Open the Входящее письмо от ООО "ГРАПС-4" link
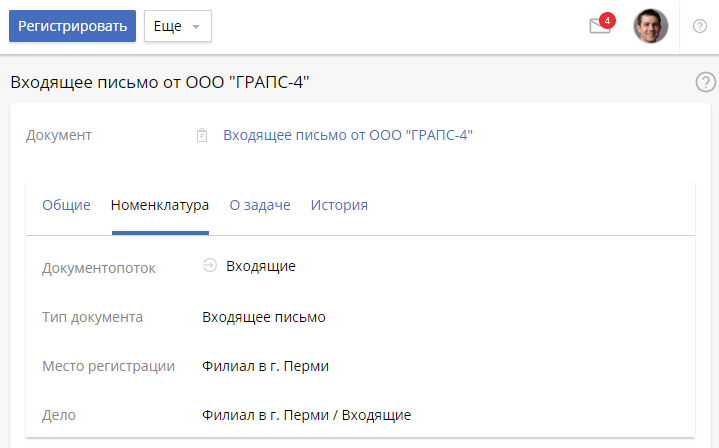The image size is (719, 448). pos(347,135)
